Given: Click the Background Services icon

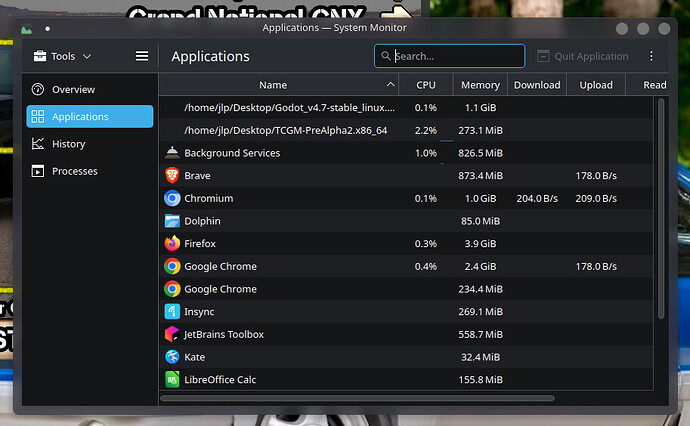Looking at the screenshot, I should pos(172,153).
